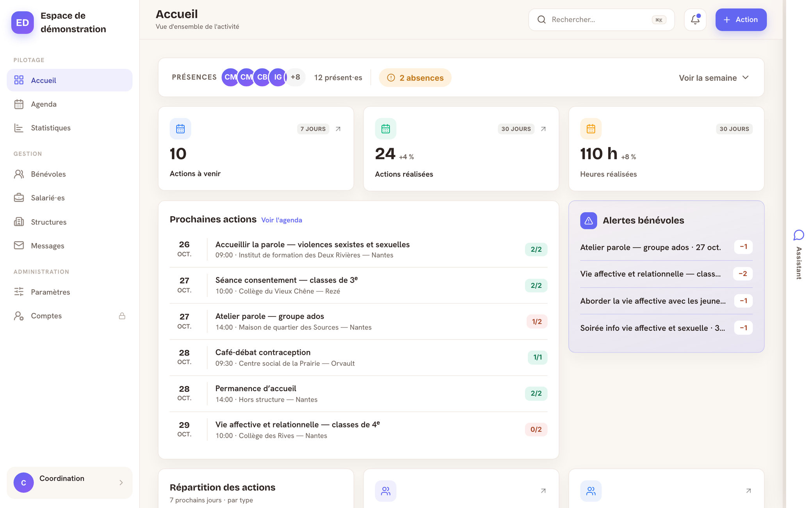812x508 pixels.
Task: Click the blue Action button
Action: coord(741,20)
